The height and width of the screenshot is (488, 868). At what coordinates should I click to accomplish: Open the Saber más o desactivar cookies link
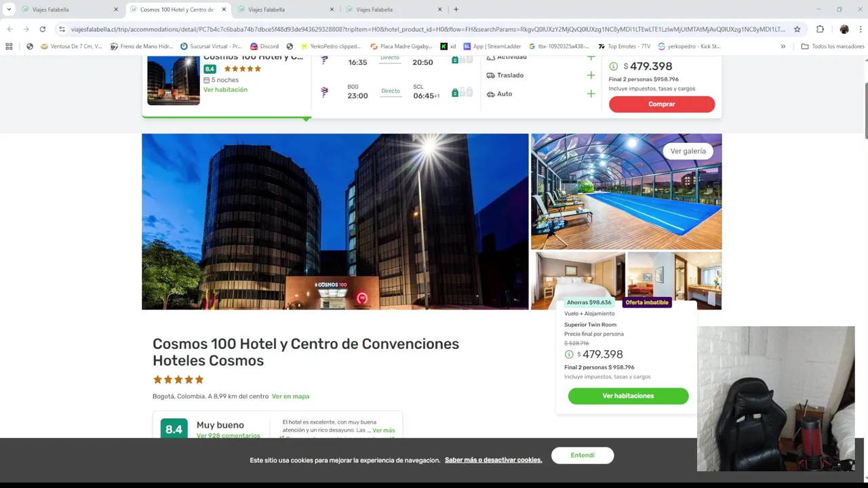pyautogui.click(x=493, y=460)
